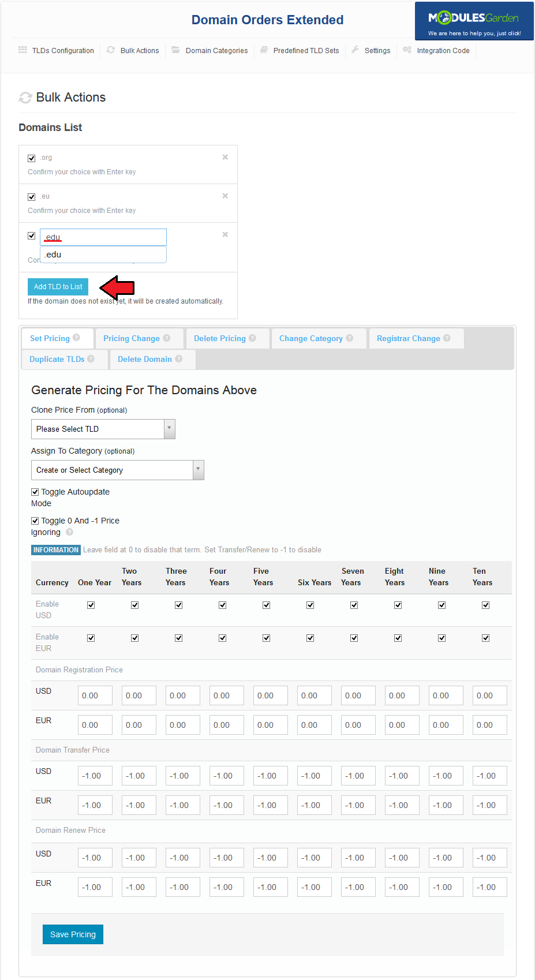Image resolution: width=535 pixels, height=980 pixels.
Task: Select .edu autocomplete suggestion
Action: click(x=103, y=255)
